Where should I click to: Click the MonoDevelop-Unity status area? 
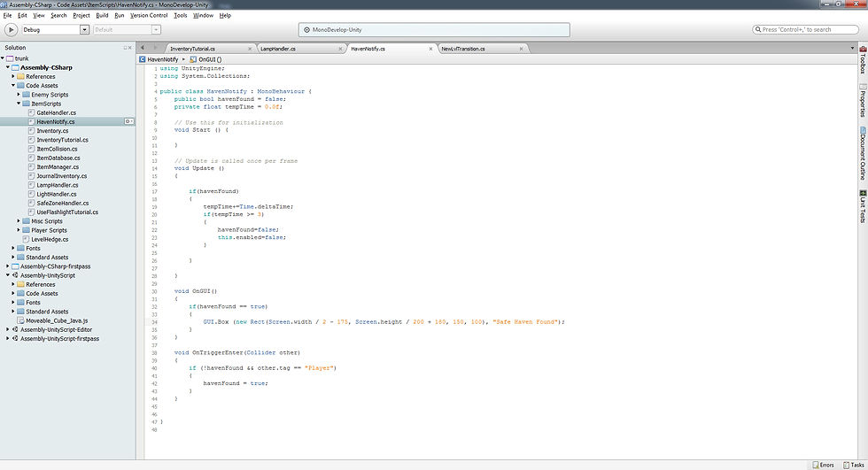(434, 30)
